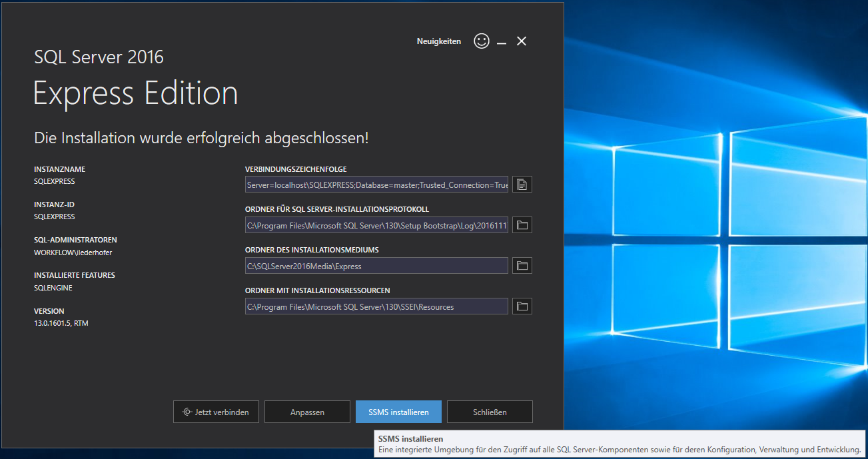Click the Schließen button
The image size is (868, 459).
coord(490,412)
